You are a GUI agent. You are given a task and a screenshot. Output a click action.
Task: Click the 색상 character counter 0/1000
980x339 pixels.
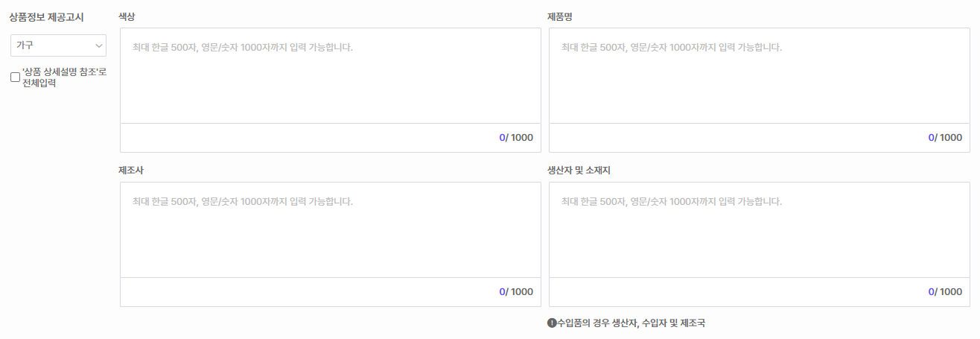point(516,138)
